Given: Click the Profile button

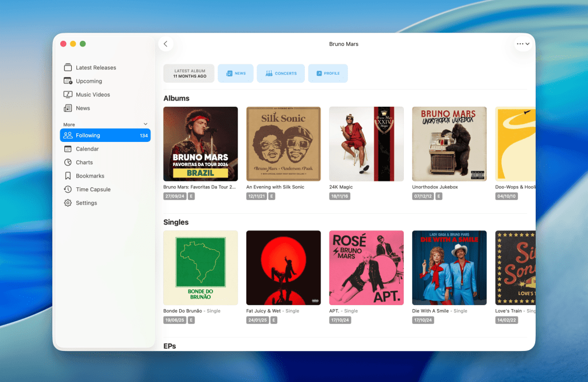Looking at the screenshot, I should pos(327,74).
